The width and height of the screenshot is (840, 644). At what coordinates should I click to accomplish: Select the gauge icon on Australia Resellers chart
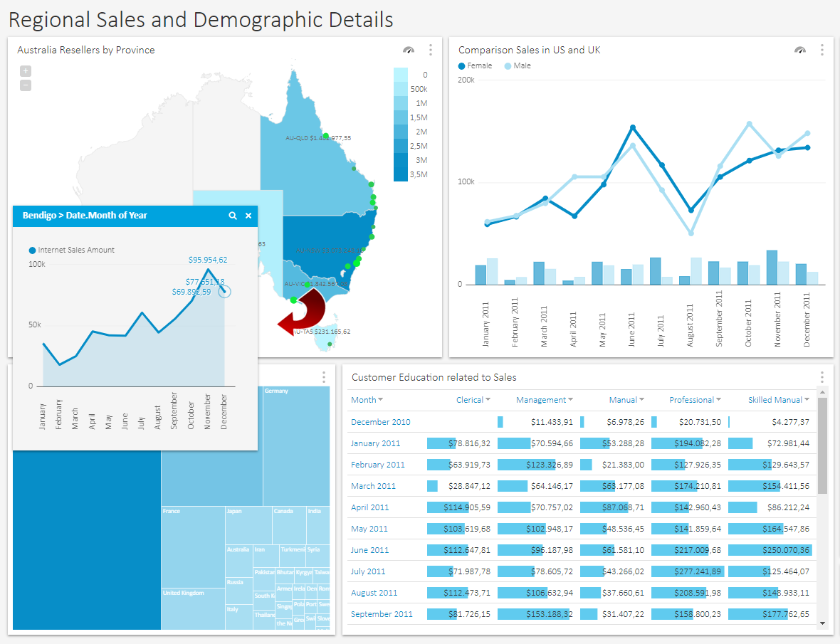coord(408,50)
